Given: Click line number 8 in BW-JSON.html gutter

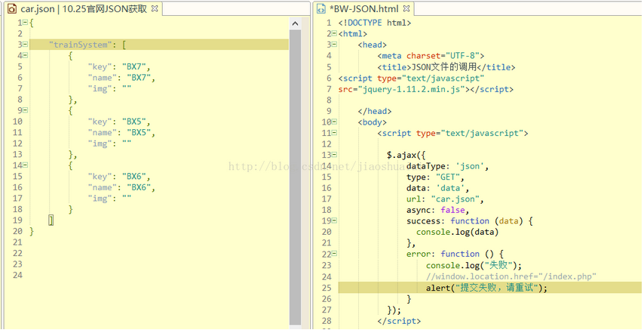Looking at the screenshot, I should [x=329, y=100].
